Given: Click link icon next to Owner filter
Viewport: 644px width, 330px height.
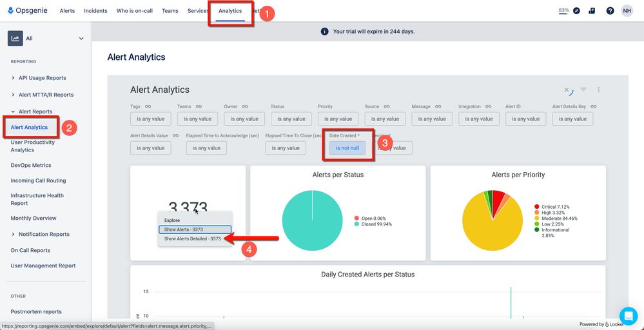Looking at the screenshot, I should point(245,107).
